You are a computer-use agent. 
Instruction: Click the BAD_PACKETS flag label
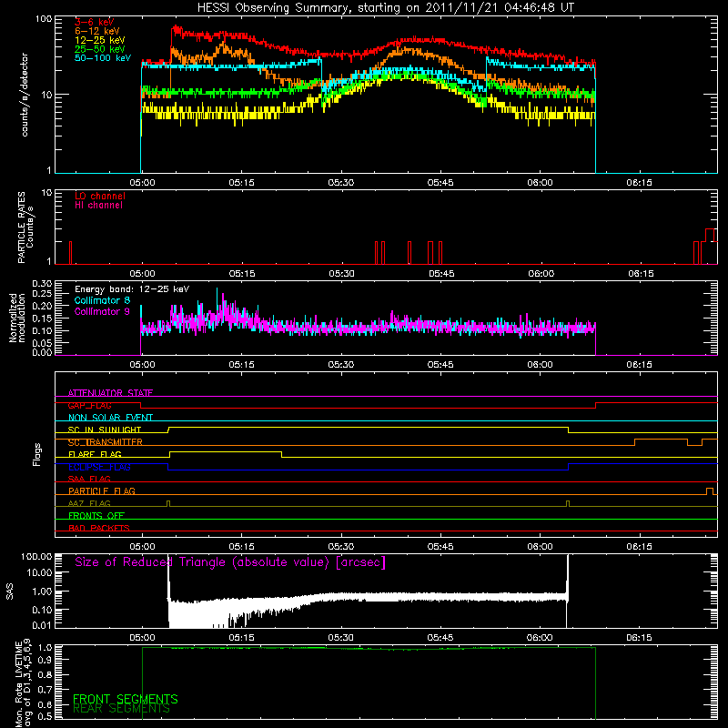[x=99, y=528]
